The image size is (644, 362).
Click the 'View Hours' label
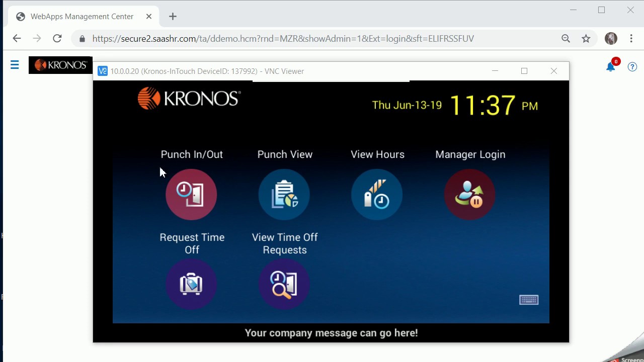click(x=377, y=154)
